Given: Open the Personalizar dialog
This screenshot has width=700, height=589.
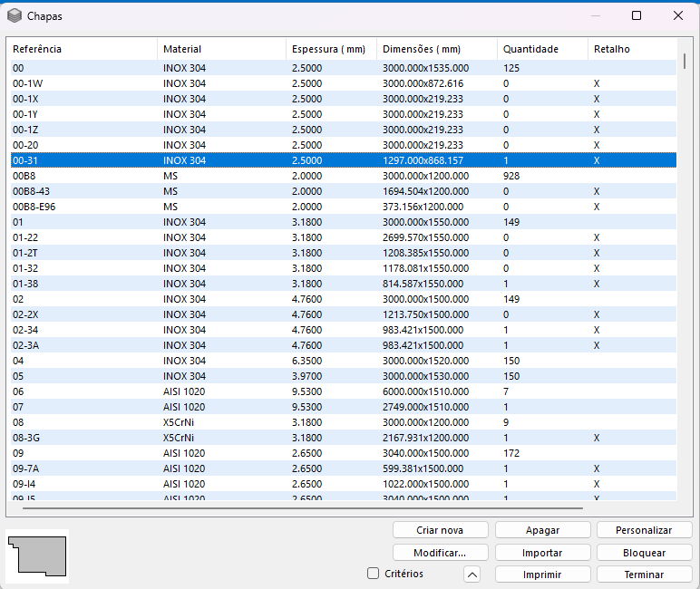Looking at the screenshot, I should click(x=644, y=530).
